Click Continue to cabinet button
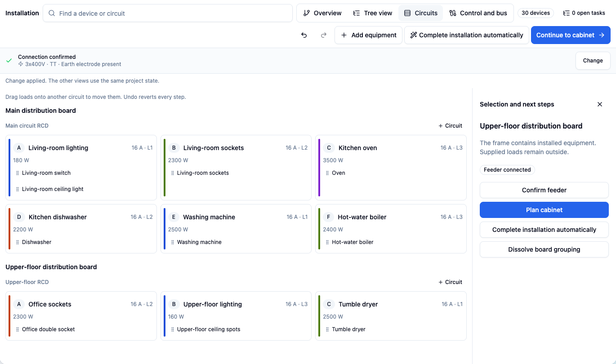 tap(571, 35)
